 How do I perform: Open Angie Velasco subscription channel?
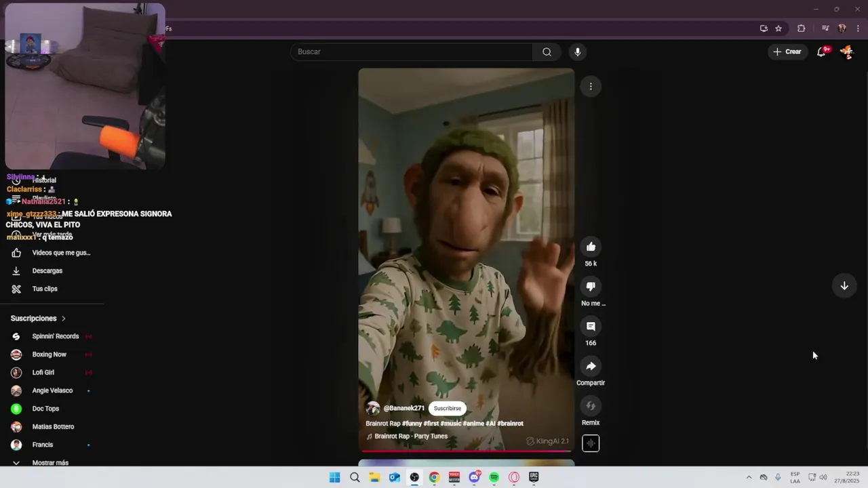point(52,390)
